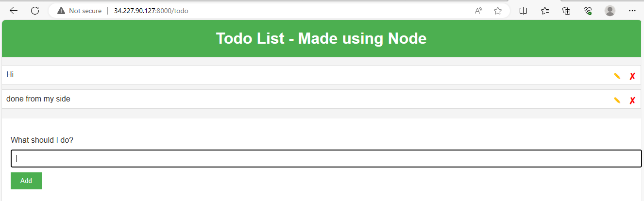Delete the "done from my side" todo
This screenshot has height=201, width=644.
click(632, 100)
